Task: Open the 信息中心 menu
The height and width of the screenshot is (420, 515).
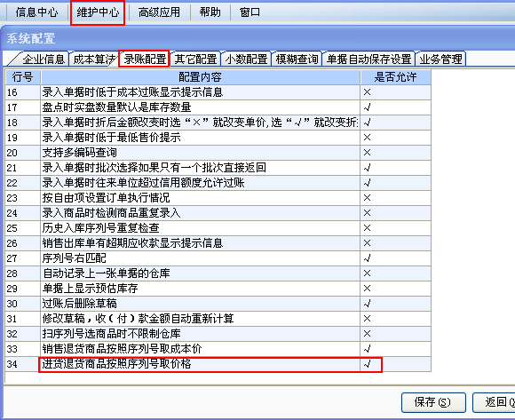Action: tap(36, 12)
